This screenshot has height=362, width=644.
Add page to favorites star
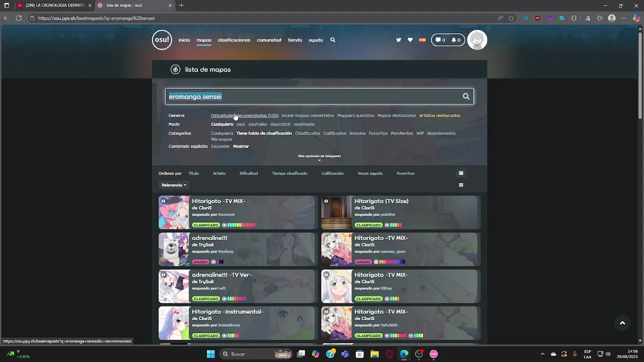511,18
